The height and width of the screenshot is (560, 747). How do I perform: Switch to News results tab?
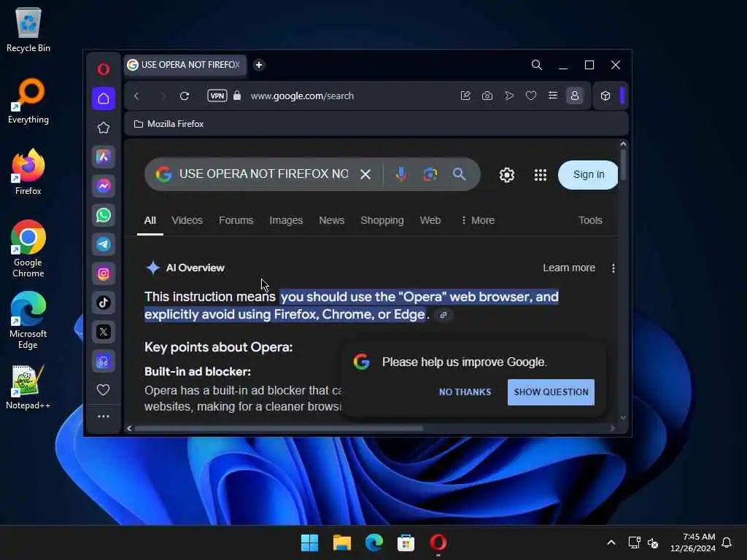(x=332, y=220)
